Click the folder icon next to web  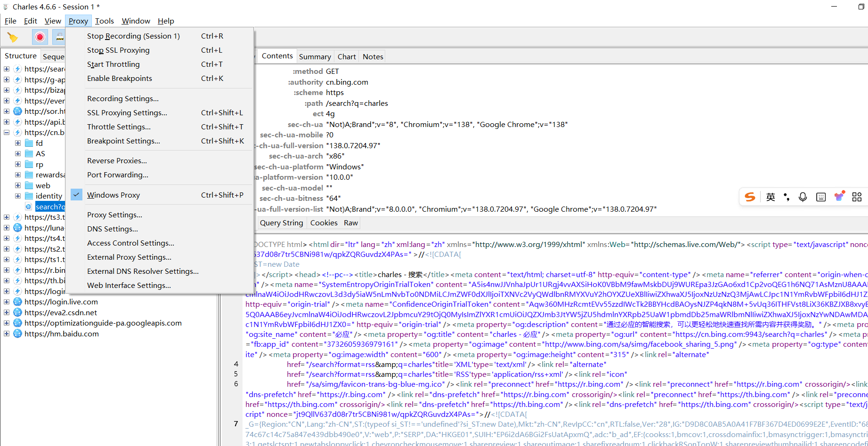tap(29, 185)
